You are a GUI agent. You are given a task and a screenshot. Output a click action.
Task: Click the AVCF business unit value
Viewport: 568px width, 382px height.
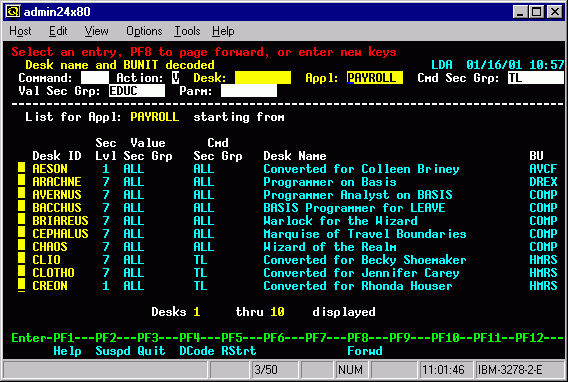point(543,169)
